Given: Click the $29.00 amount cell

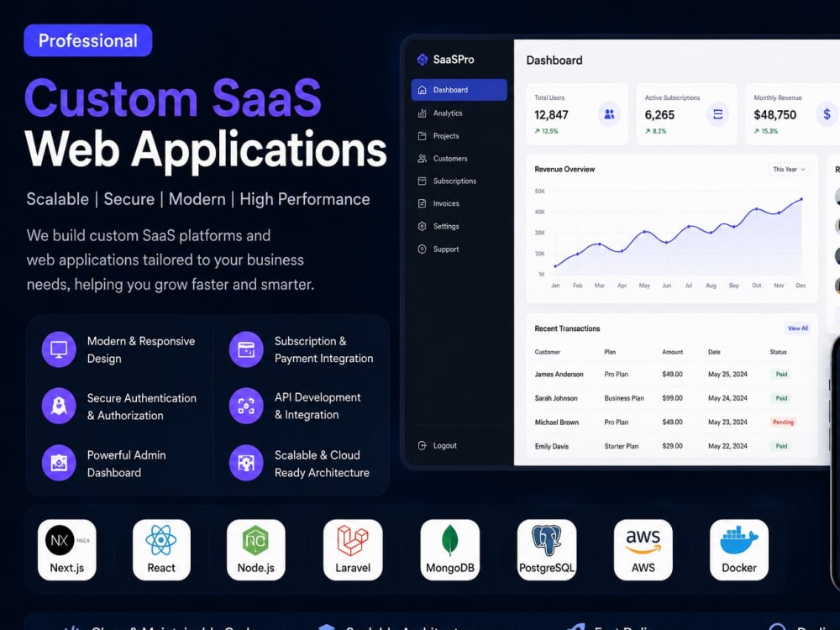Looking at the screenshot, I should [x=672, y=446].
